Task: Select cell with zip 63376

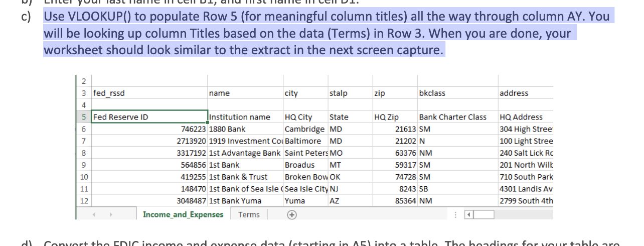Action: 394,153
